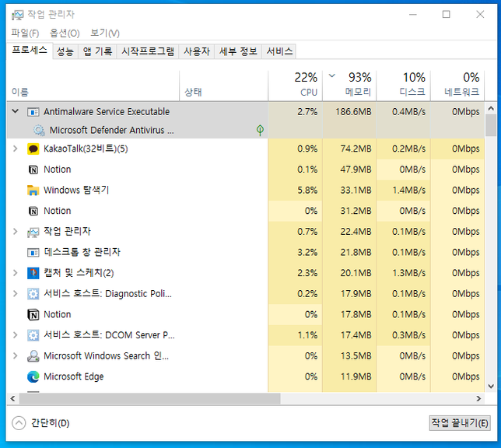Click the 데스크톱 창 관리자 icon
The width and height of the screenshot is (501, 448).
[x=33, y=253]
